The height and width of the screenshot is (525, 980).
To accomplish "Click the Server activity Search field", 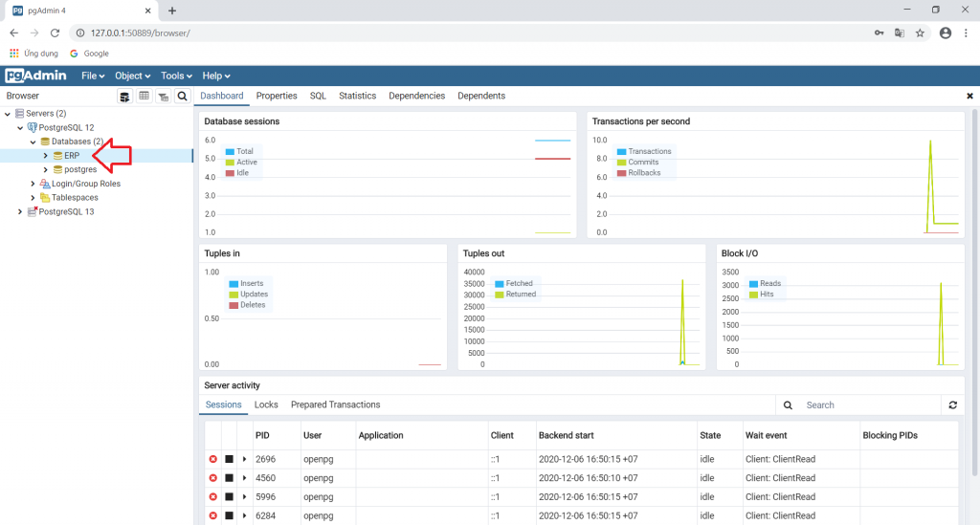I will click(870, 405).
